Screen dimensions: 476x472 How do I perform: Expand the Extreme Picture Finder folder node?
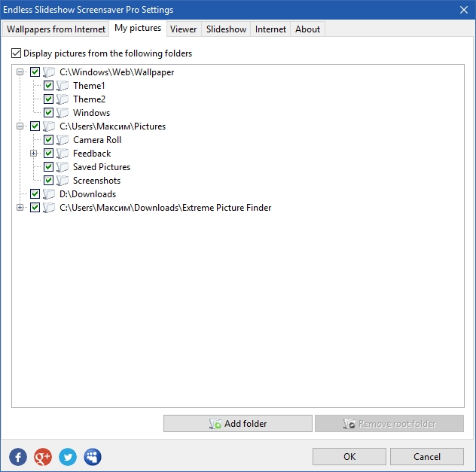[x=20, y=208]
